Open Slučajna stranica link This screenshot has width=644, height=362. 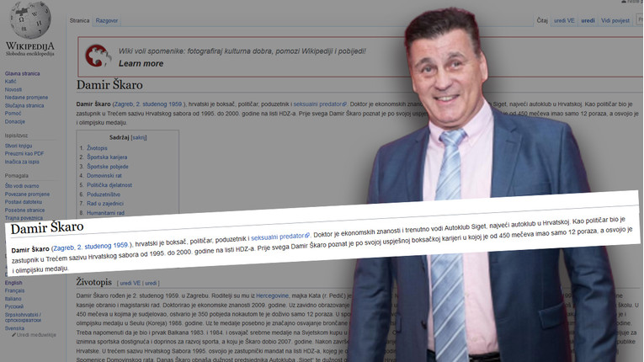click(x=24, y=105)
